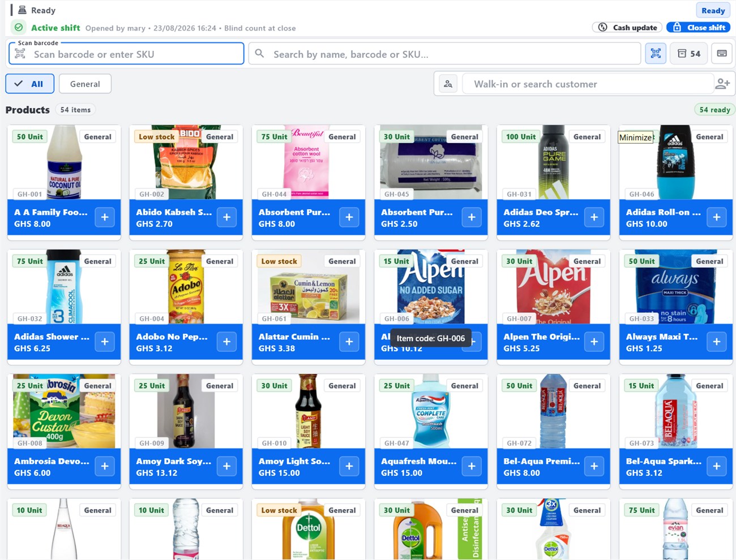Click the Walk-in or search customer field
Viewport: 736px width, 560px height.
pos(588,84)
